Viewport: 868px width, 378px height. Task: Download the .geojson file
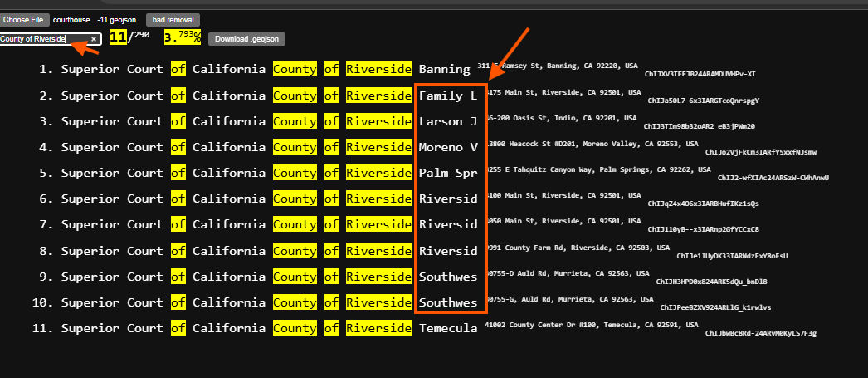coord(246,39)
